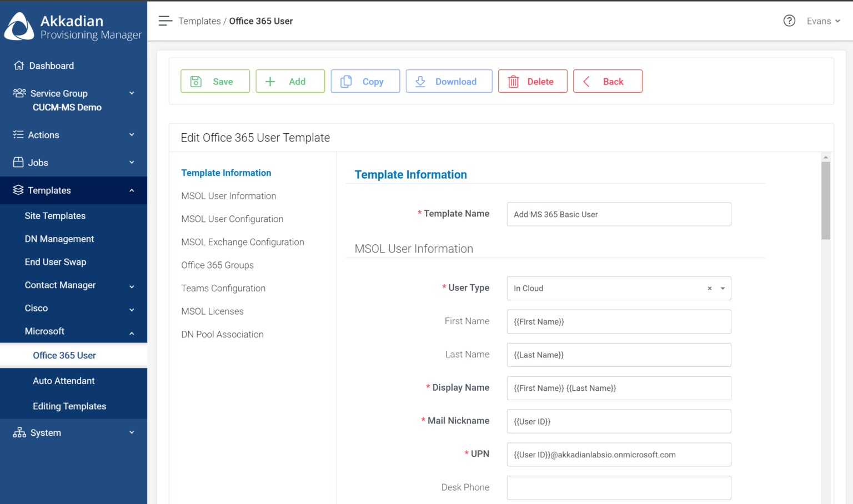The image size is (853, 504).
Task: Click the Back button
Action: [x=608, y=81]
